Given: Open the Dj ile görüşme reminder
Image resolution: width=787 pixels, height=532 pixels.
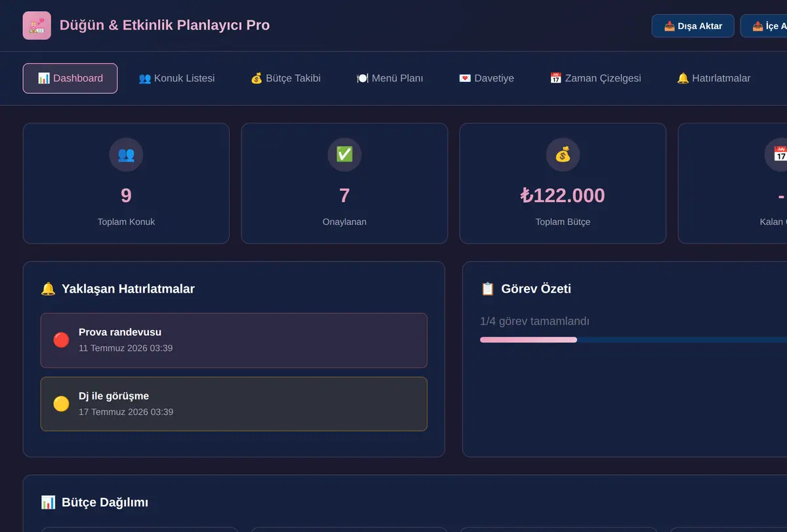Looking at the screenshot, I should coord(234,404).
